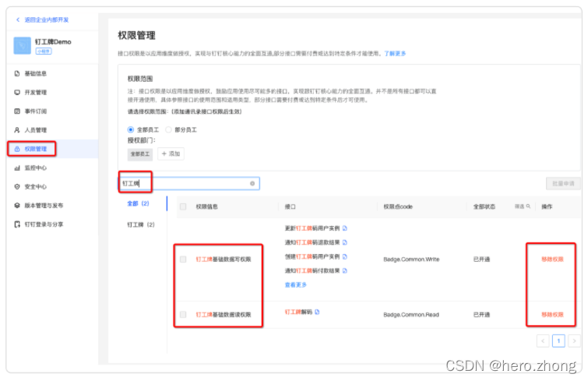Toggle the select-all checkbox in table header
The height and width of the screenshot is (381, 588).
183,206
